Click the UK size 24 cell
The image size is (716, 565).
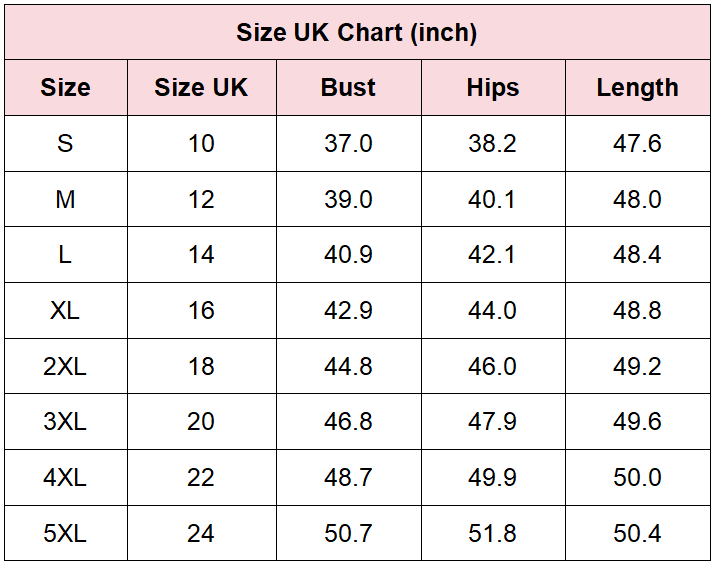click(201, 533)
